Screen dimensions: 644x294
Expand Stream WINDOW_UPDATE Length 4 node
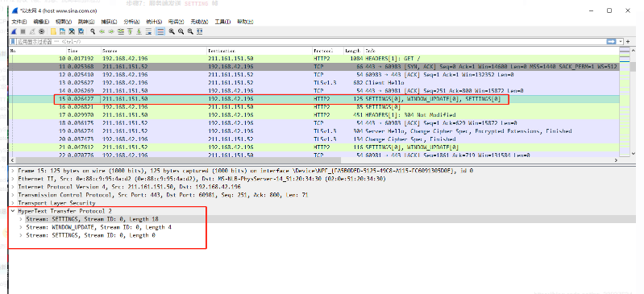pos(21,227)
